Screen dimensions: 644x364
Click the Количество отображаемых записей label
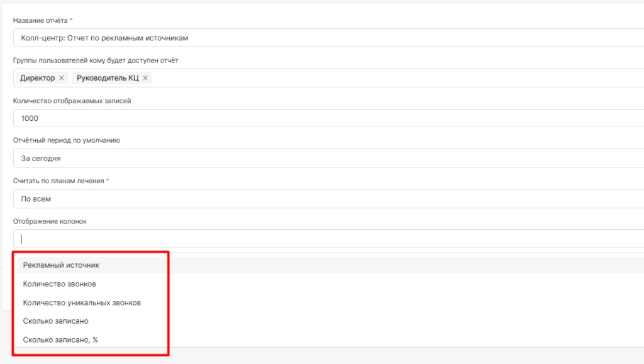pos(72,101)
